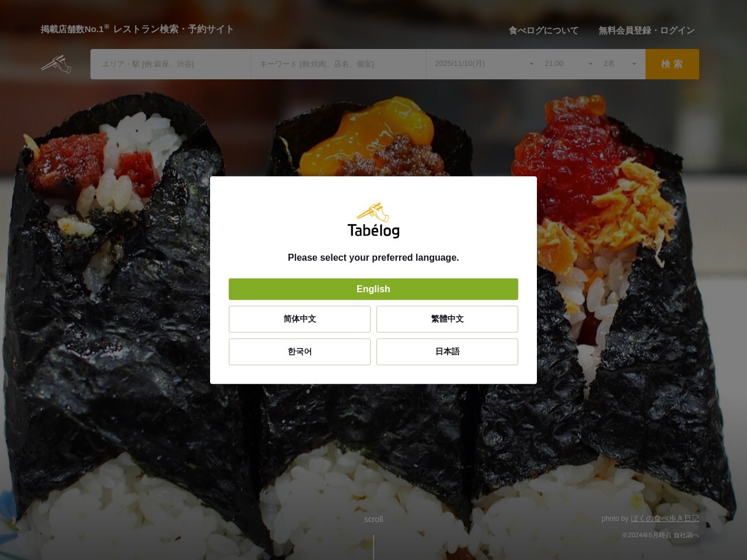Open the 2名 party size dropdown

click(621, 64)
